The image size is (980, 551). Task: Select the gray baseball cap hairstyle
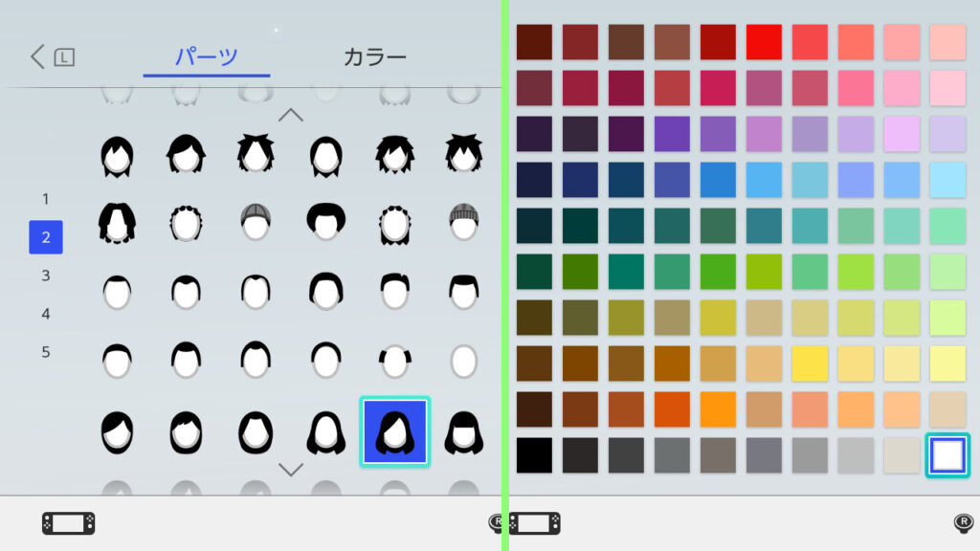point(256,222)
